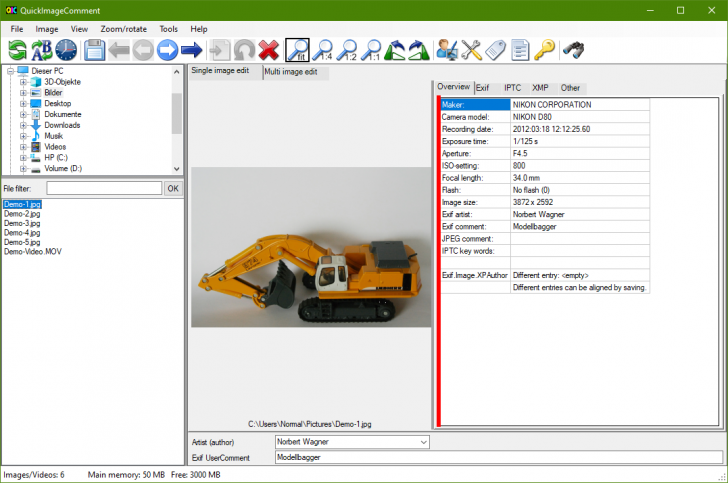The height and width of the screenshot is (483, 728).
Task: Select Demo-2.jpg in file list
Action: (22, 214)
